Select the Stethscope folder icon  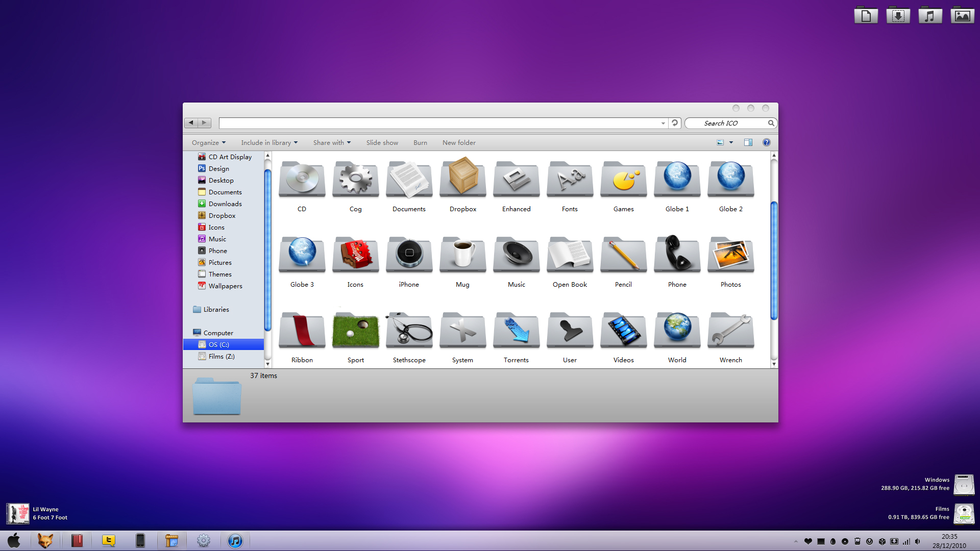pos(409,330)
